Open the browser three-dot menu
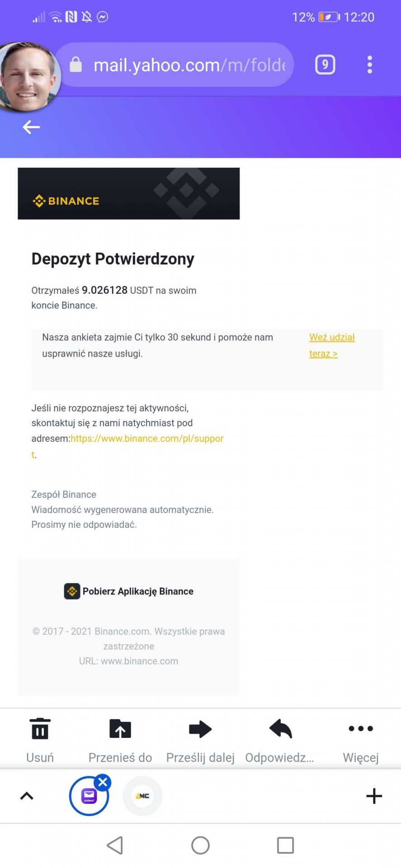This screenshot has width=401, height=868. coord(370,65)
